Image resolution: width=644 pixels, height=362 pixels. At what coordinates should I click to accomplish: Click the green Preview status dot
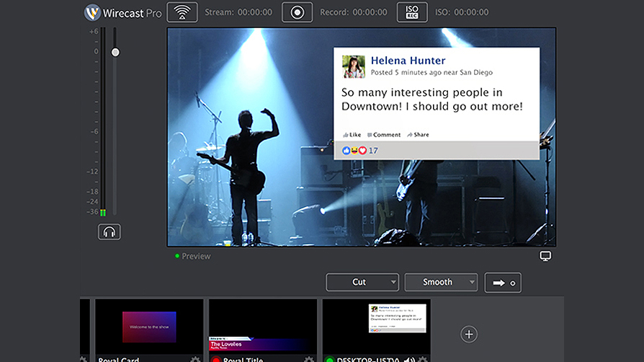point(177,256)
